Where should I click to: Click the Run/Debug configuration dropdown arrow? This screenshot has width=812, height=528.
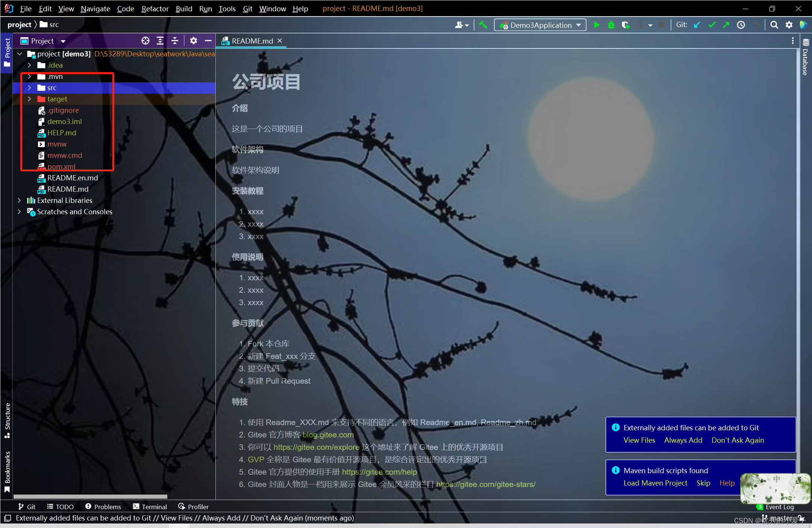pyautogui.click(x=580, y=24)
